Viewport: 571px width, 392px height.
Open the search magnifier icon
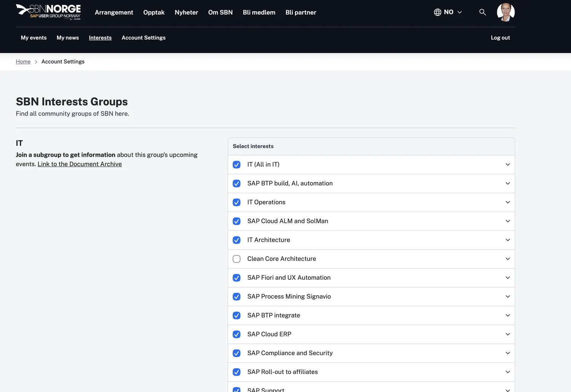point(482,12)
